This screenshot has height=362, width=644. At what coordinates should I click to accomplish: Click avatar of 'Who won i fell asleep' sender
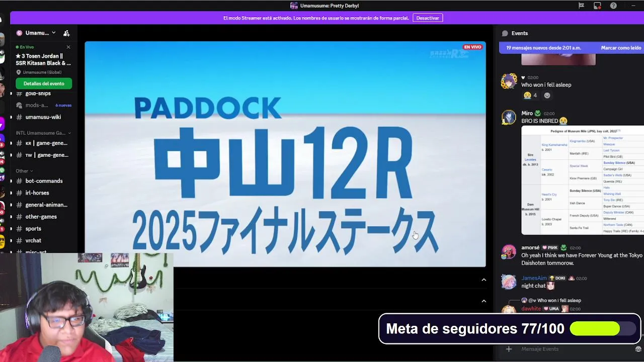pyautogui.click(x=509, y=81)
